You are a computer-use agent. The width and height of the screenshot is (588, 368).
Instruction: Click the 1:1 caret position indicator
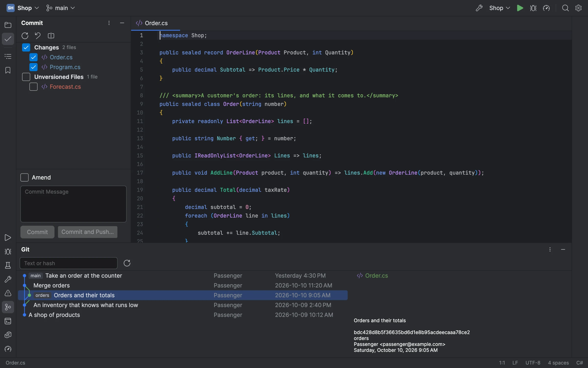click(x=502, y=363)
